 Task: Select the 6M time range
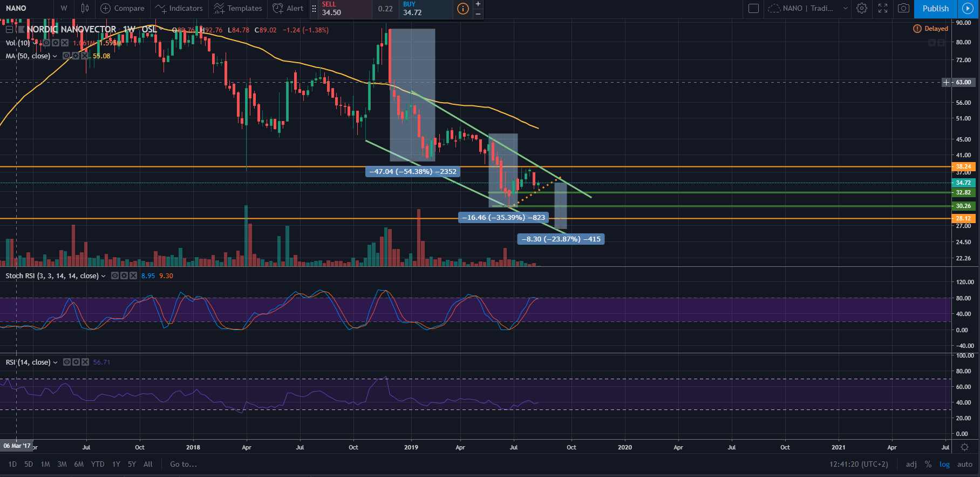tap(79, 464)
